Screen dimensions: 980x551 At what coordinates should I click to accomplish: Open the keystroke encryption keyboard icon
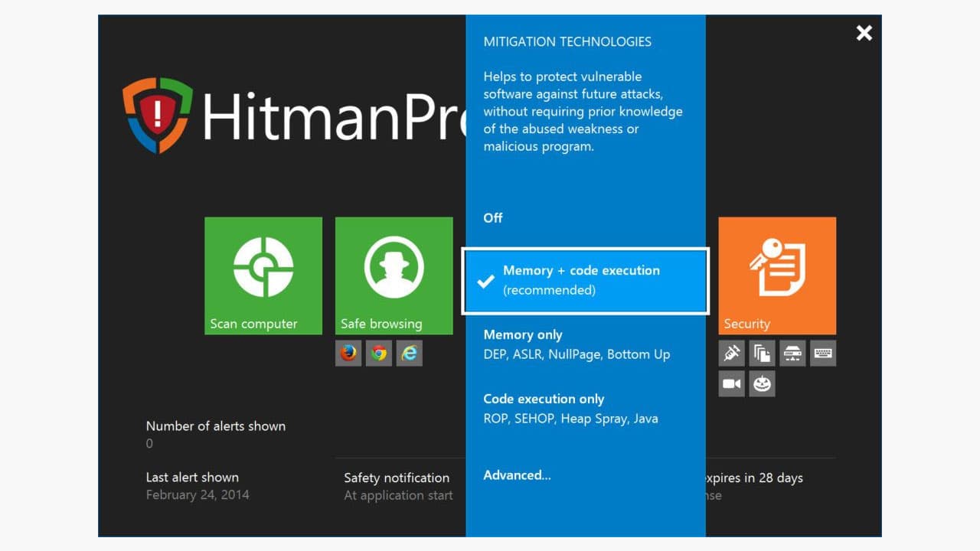coord(823,353)
